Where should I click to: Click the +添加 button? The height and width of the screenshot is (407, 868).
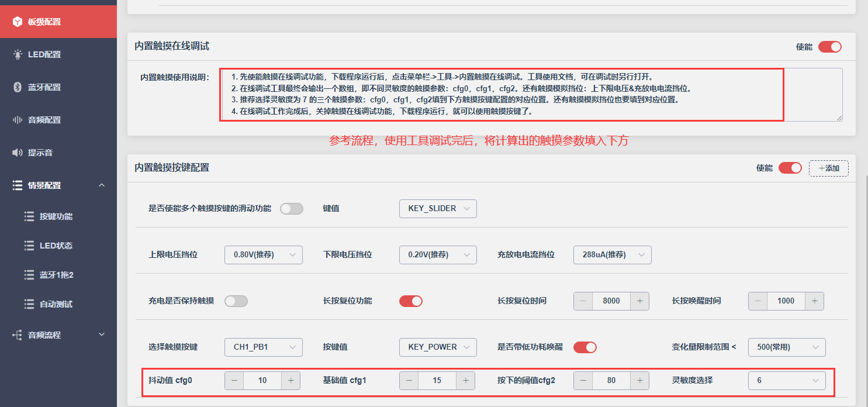[829, 168]
